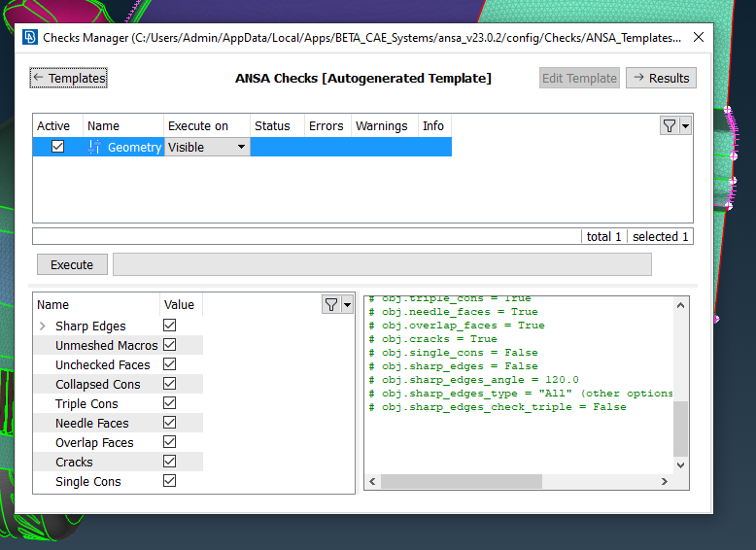The image size is (756, 550).
Task: Click the Execute on column header
Action: click(x=207, y=125)
